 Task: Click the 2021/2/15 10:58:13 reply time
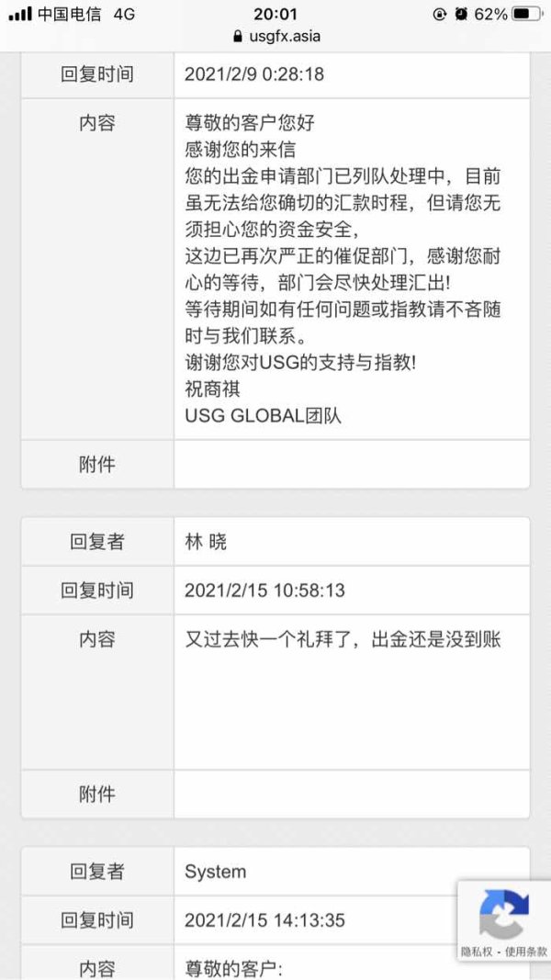pyautogui.click(x=264, y=591)
